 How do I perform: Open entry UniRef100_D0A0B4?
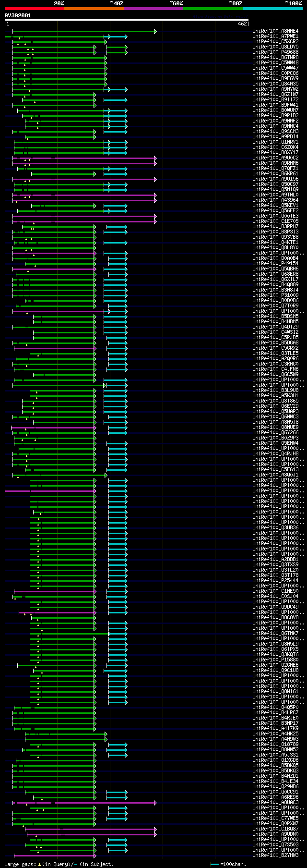[x=275, y=258]
